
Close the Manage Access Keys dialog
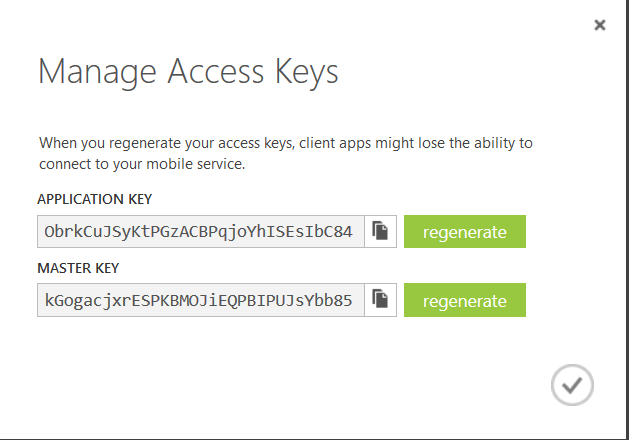tap(600, 25)
